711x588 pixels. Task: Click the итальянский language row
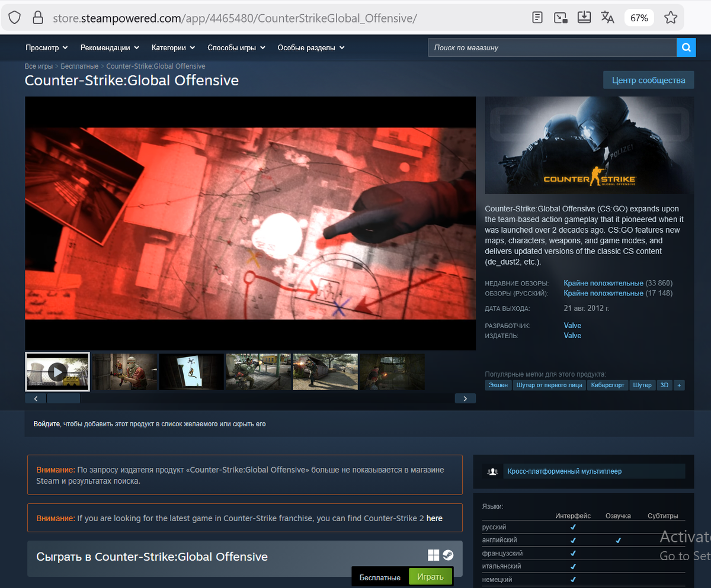584,566
